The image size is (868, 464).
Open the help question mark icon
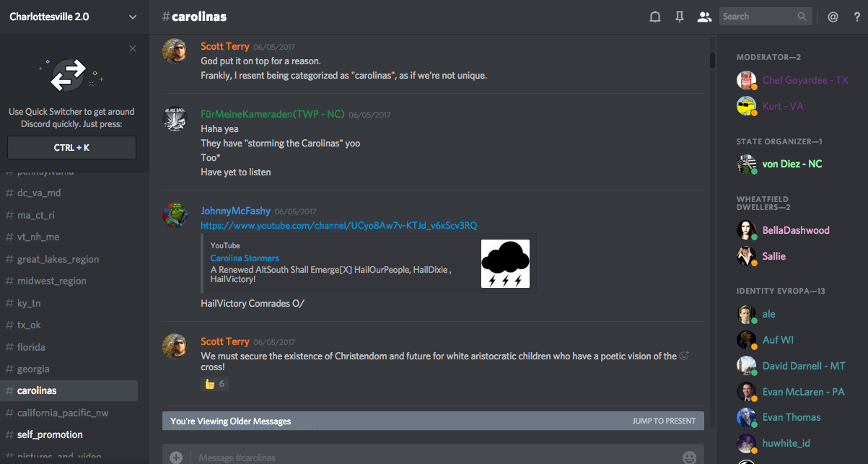click(x=854, y=17)
